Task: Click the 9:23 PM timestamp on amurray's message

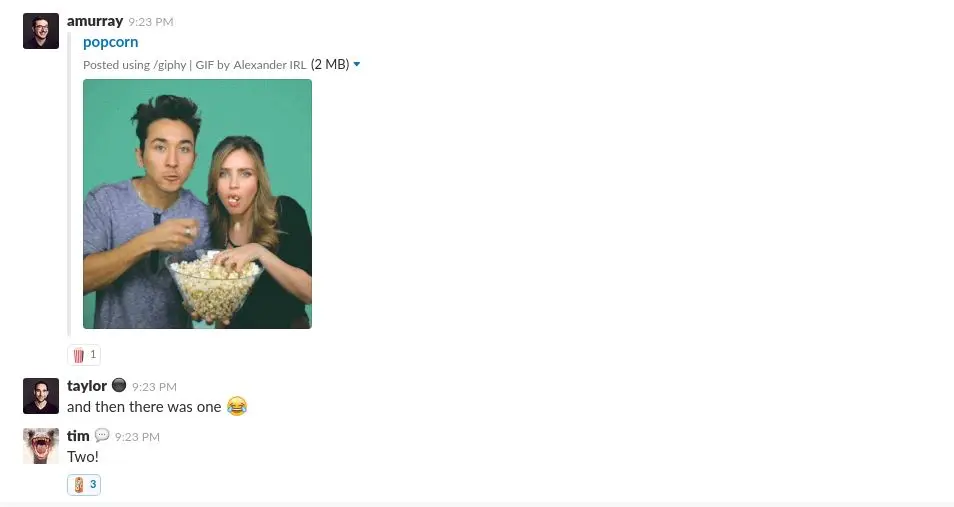Action: (x=151, y=22)
